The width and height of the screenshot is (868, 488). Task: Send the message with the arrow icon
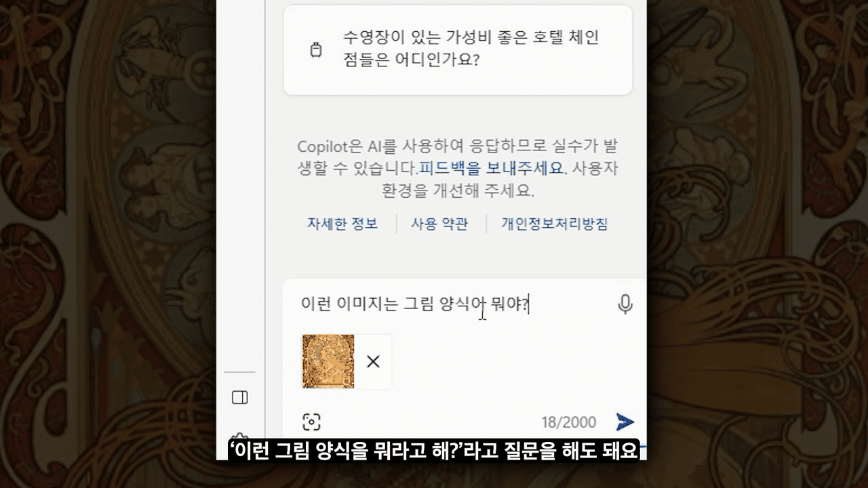625,422
